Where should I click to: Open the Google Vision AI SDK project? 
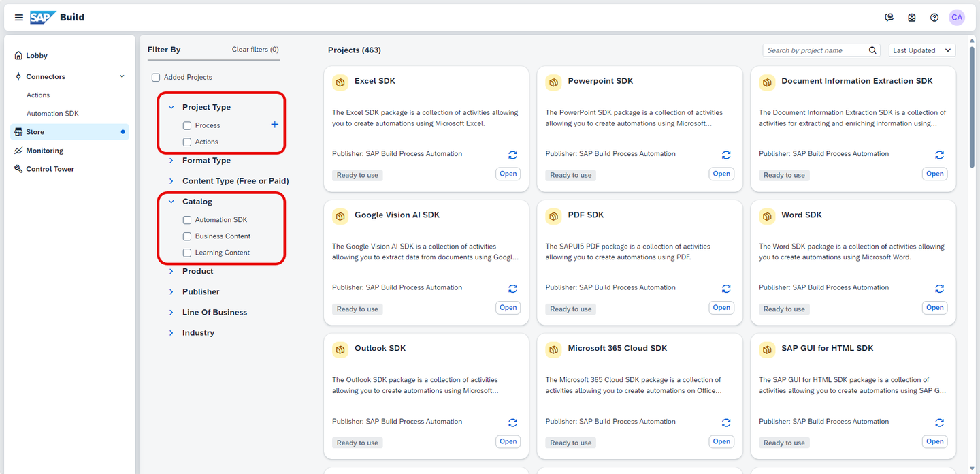click(x=508, y=308)
